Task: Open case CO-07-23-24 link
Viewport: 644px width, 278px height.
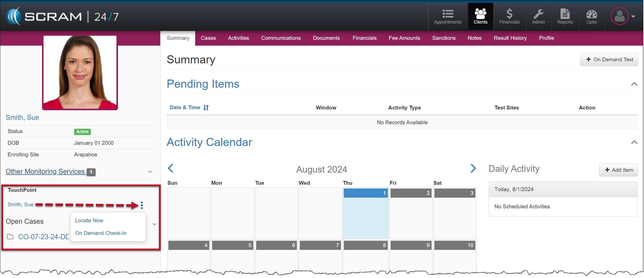Action: (43, 237)
